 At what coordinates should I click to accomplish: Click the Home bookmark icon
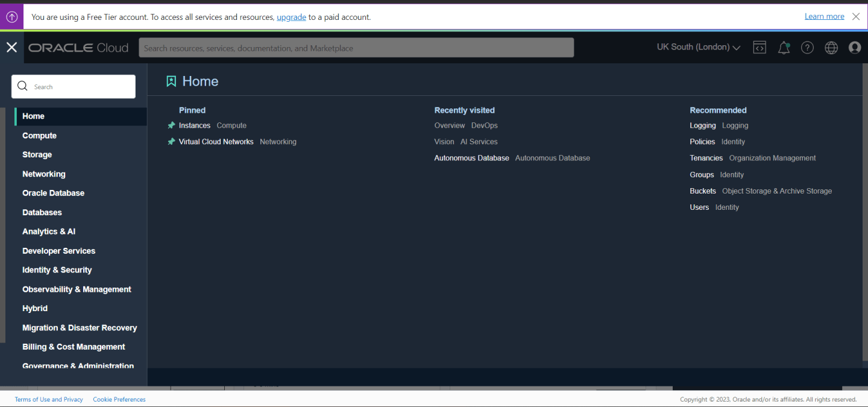171,80
